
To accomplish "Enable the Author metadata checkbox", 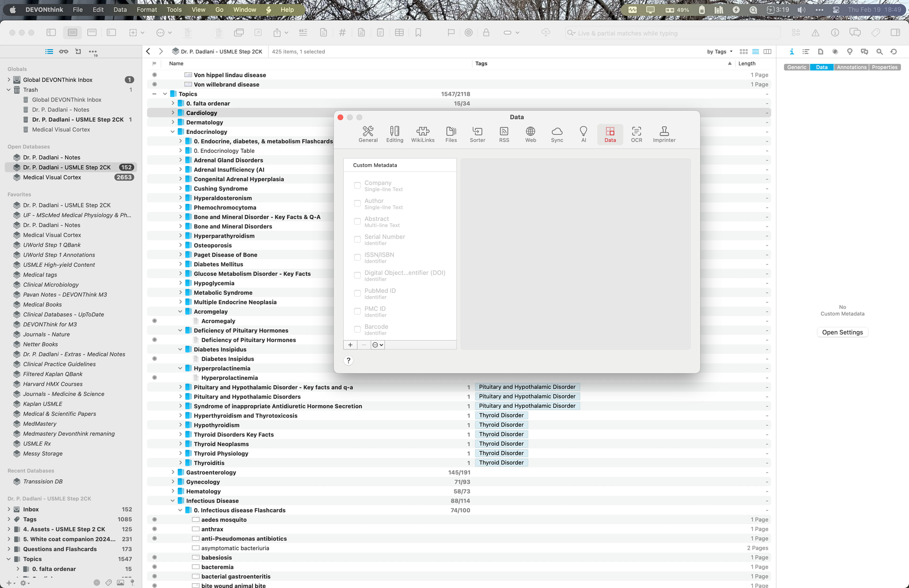I will [x=357, y=203].
